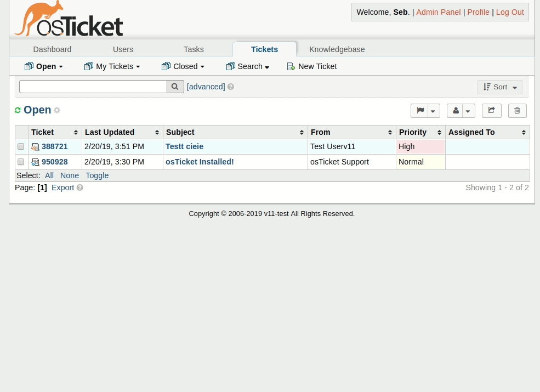Check the checkbox for ticket 950928
540x392 pixels.
21,162
